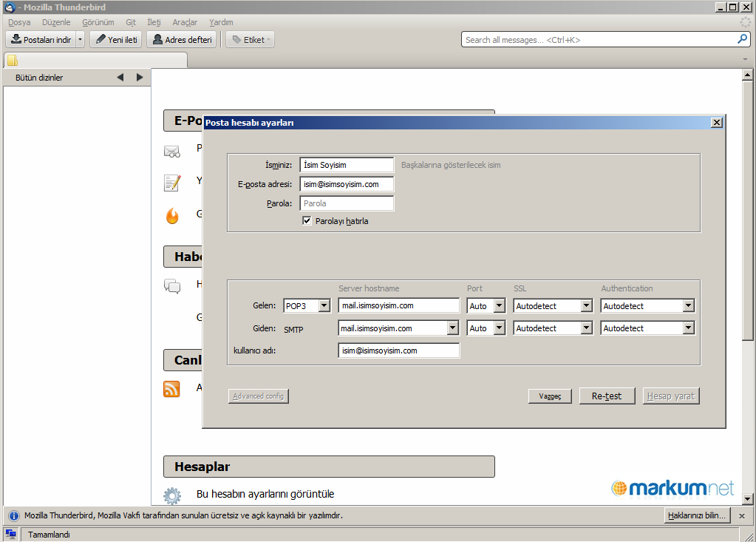This screenshot has height=542, width=756.
Task: Open the Git menu
Action: 131,22
